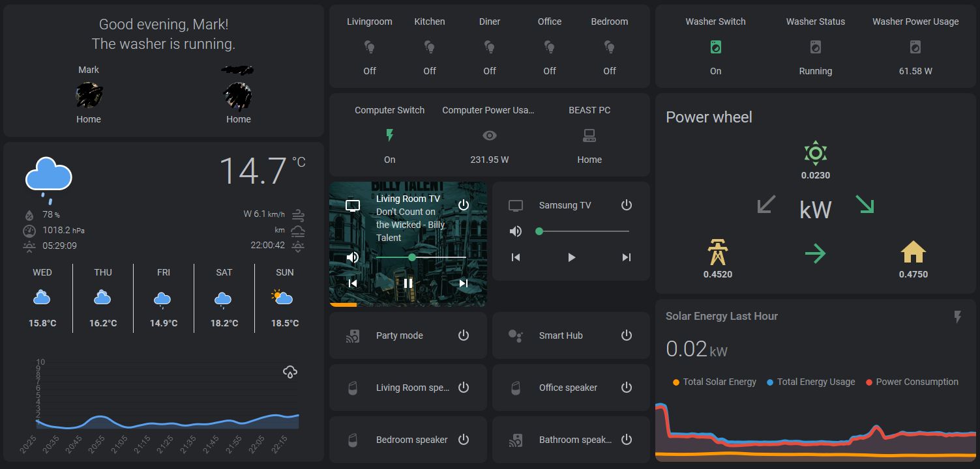
Task: Toggle the Bedroom light icon
Action: click(x=609, y=46)
